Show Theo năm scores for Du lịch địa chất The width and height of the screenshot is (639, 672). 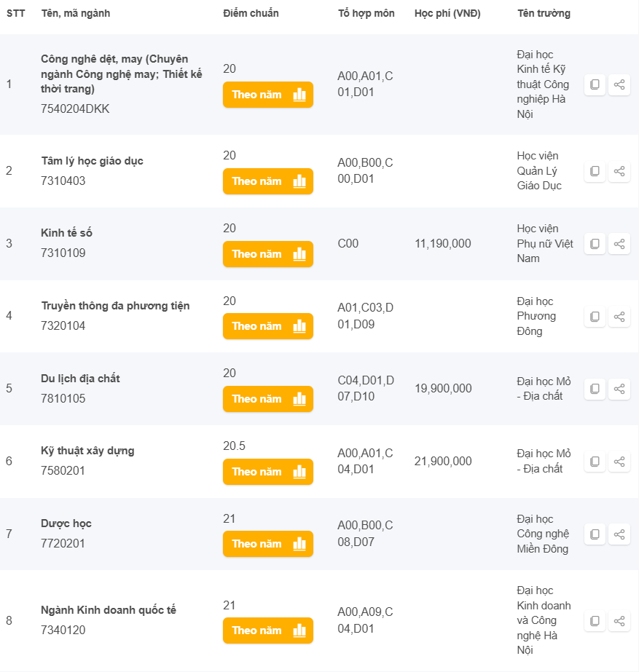click(268, 399)
